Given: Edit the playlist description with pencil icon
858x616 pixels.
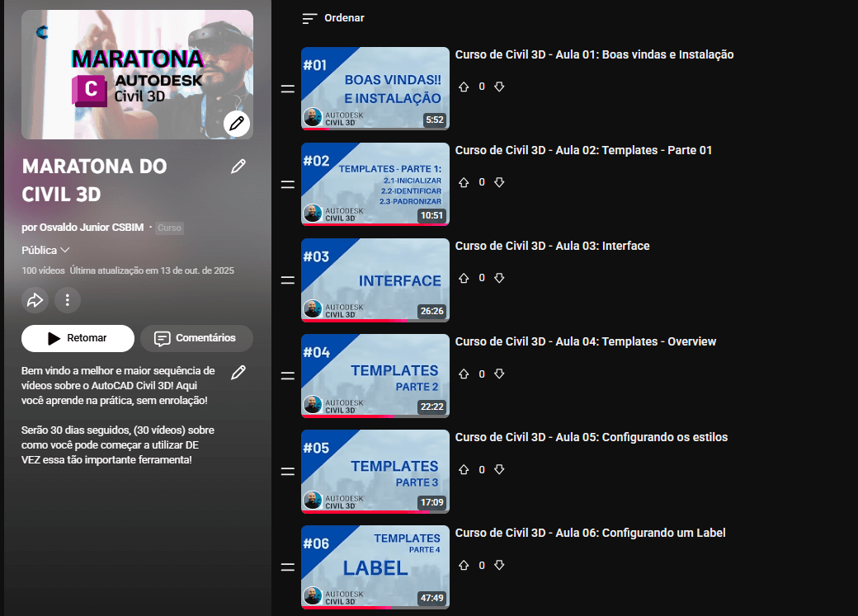Looking at the screenshot, I should click(x=238, y=373).
